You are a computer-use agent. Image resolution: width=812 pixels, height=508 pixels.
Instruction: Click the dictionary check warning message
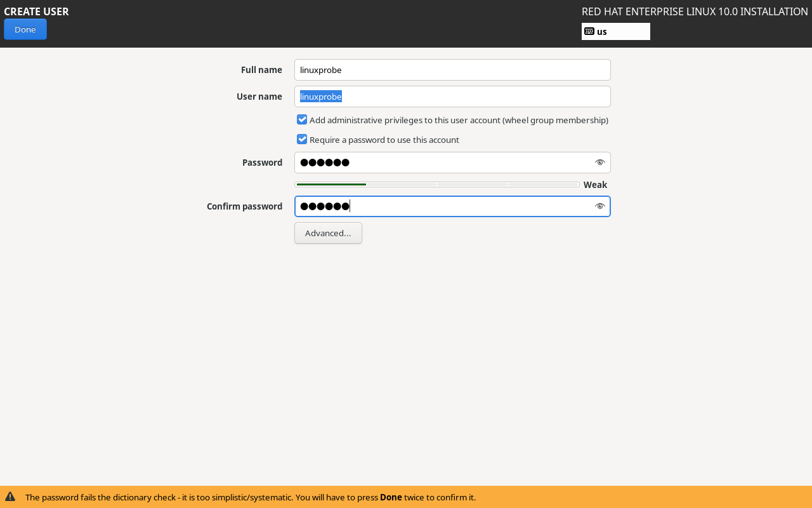coord(251,497)
